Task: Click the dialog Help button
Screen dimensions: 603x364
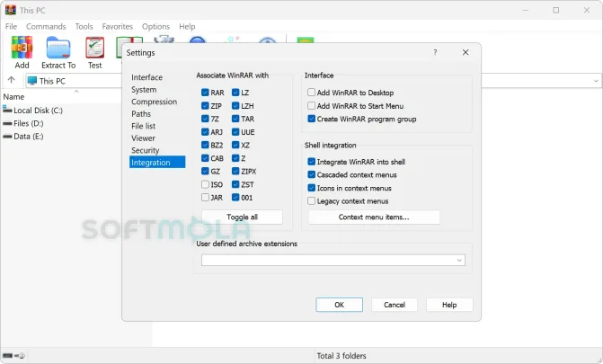Action: (449, 305)
